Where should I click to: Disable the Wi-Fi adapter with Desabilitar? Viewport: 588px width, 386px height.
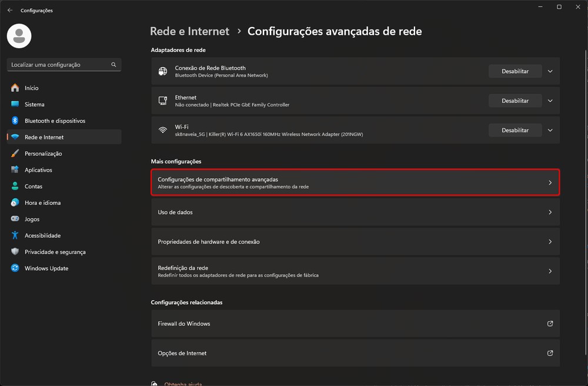coord(515,130)
